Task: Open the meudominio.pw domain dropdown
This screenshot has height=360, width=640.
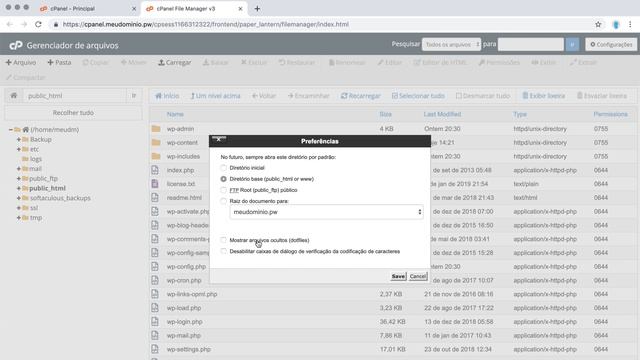Action: click(x=326, y=212)
